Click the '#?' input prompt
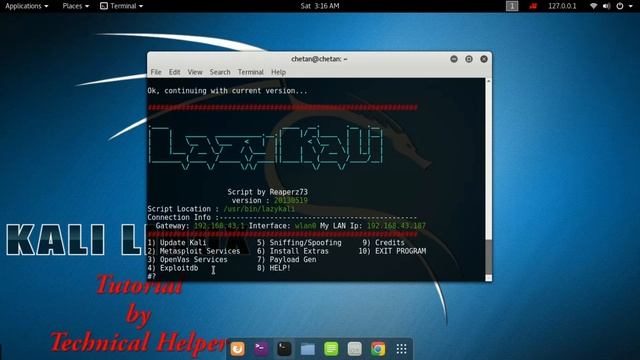The height and width of the screenshot is (360, 640). (151, 276)
